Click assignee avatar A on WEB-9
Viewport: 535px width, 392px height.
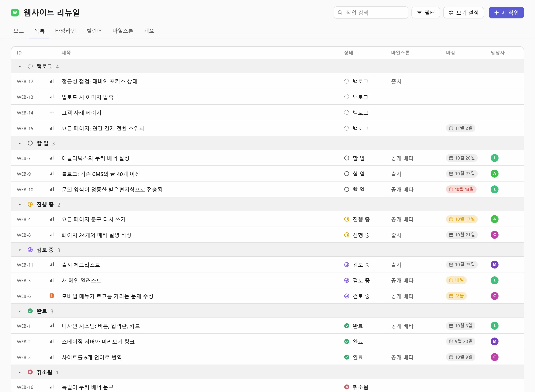494,174
